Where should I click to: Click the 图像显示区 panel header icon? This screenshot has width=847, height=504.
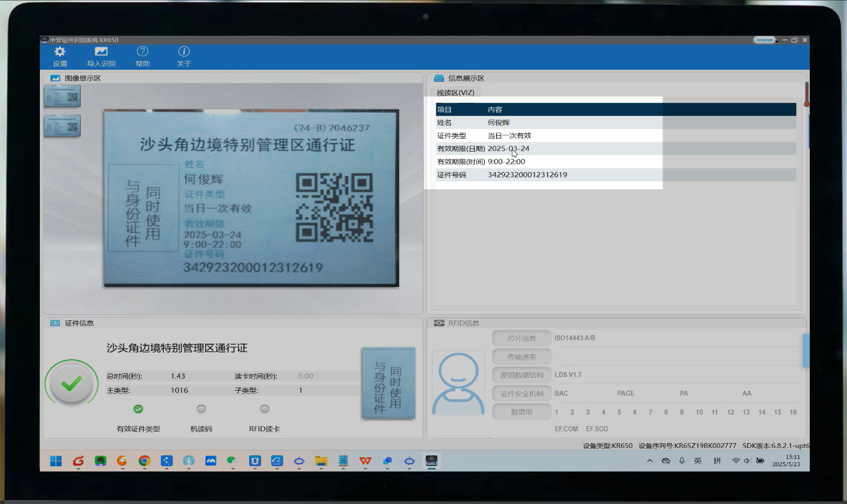(55, 78)
